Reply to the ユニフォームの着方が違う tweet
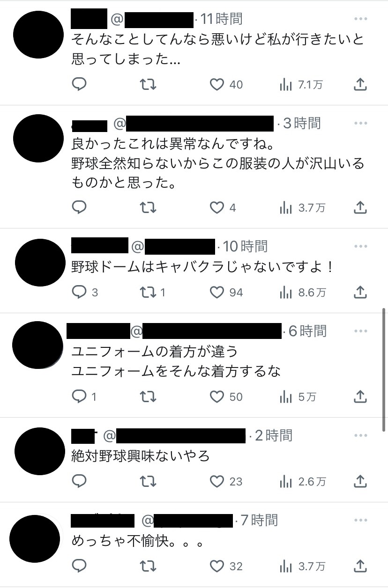Screen dimensions: 388x588 coord(84,397)
